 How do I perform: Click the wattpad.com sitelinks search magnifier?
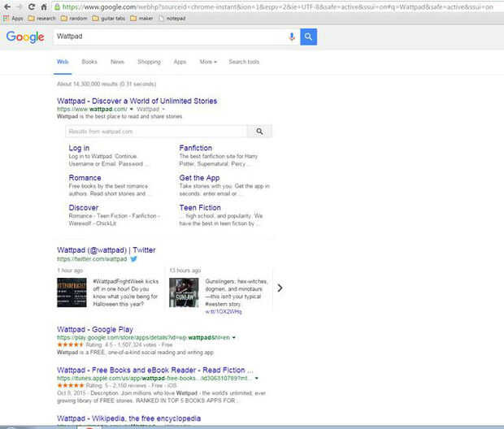click(x=259, y=131)
